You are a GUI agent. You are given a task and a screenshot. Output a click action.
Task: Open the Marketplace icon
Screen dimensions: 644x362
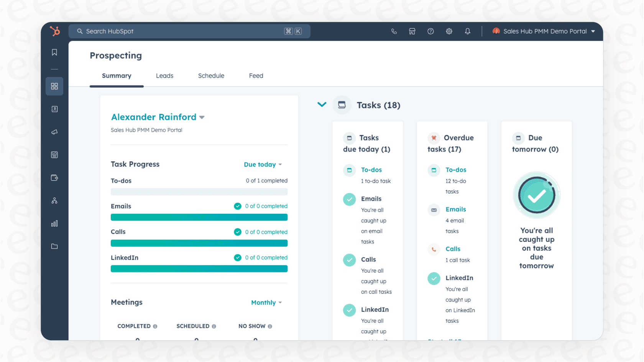click(412, 31)
